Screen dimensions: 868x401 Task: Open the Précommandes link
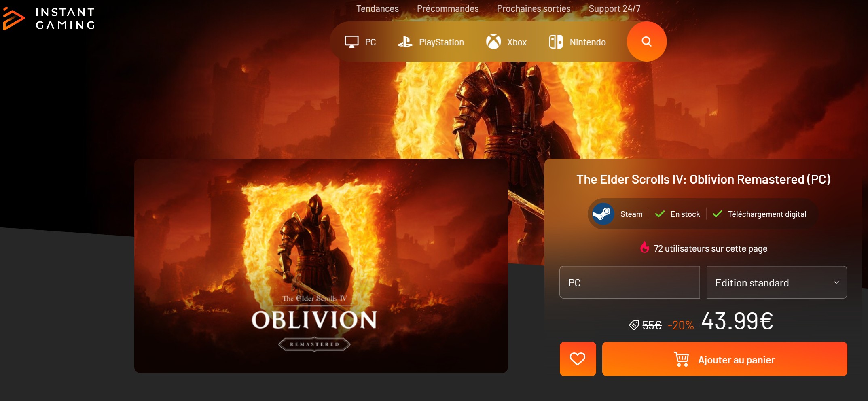pyautogui.click(x=448, y=8)
